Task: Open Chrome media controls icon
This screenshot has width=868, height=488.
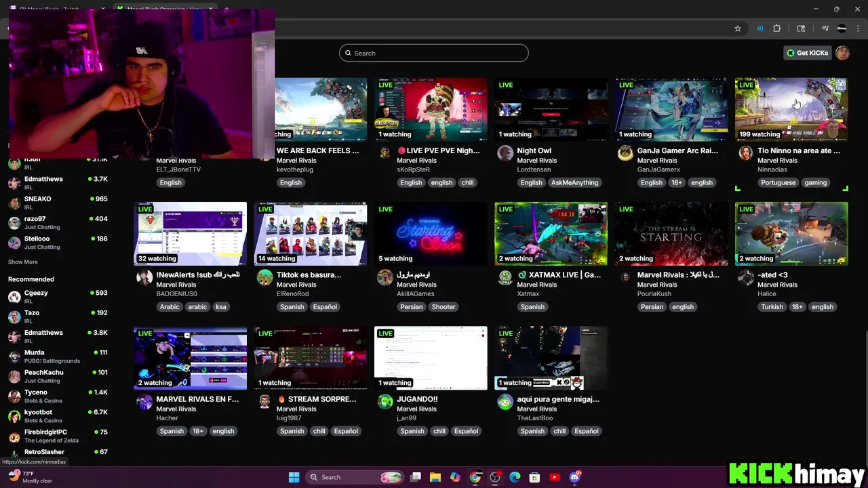Action: (x=825, y=28)
